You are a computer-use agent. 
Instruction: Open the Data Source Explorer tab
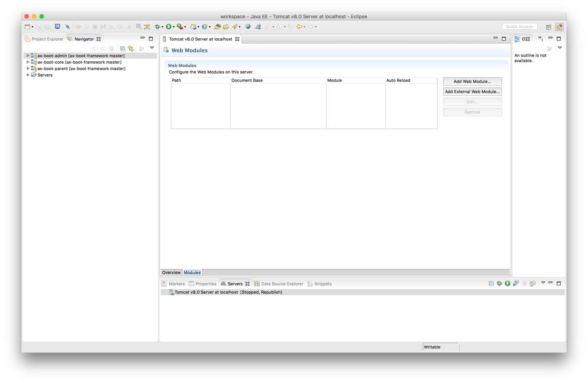[x=279, y=284]
